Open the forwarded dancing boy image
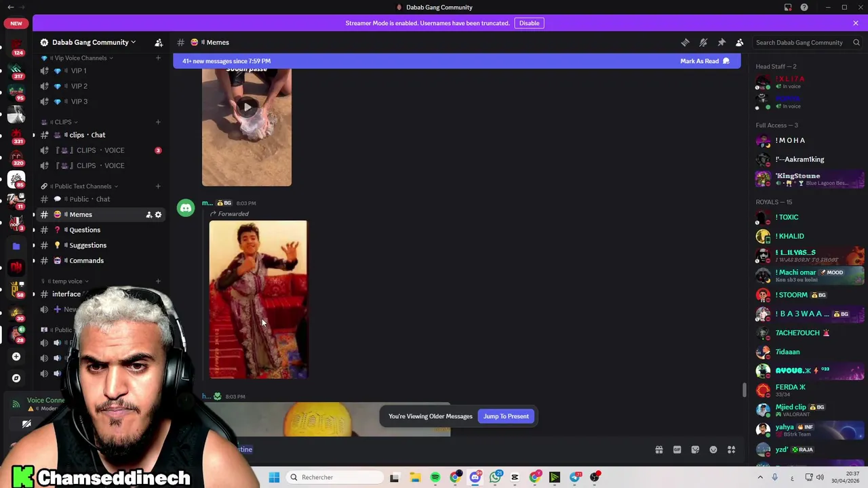 click(258, 299)
